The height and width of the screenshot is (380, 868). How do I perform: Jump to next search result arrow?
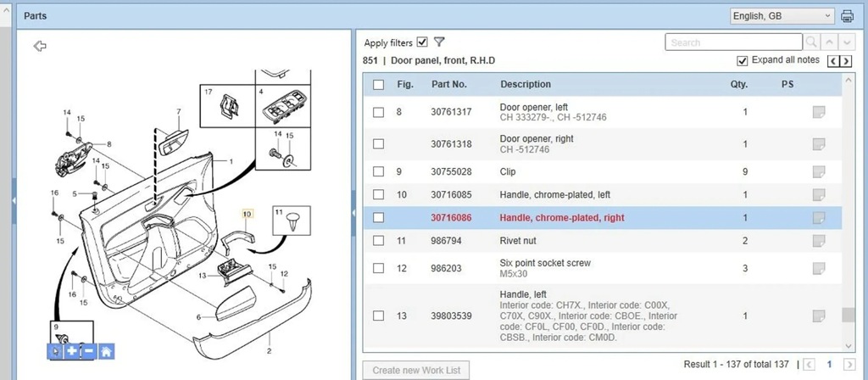847,42
